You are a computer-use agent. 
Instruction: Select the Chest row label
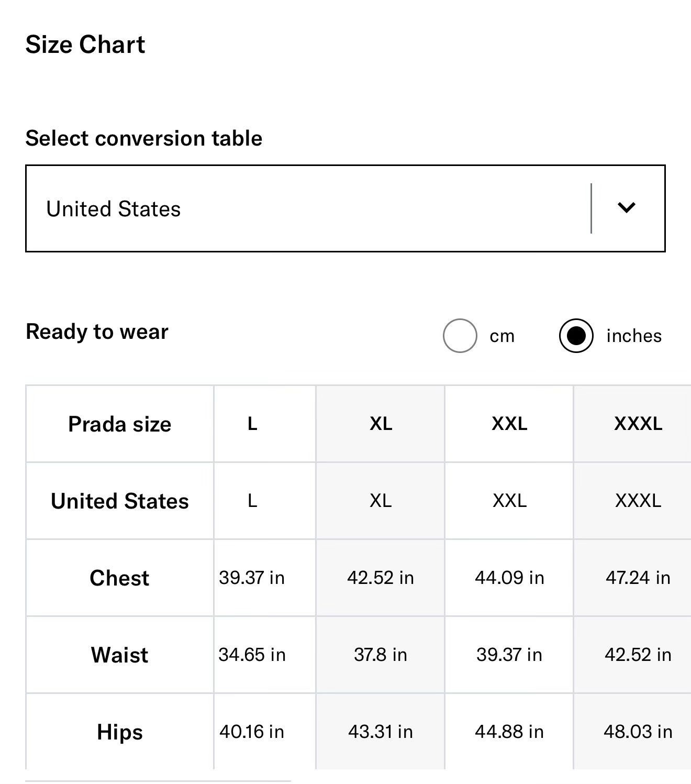pos(119,578)
